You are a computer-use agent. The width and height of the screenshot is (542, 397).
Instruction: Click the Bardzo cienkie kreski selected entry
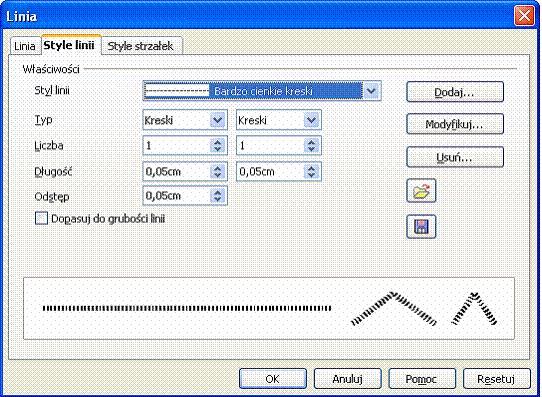[253, 91]
